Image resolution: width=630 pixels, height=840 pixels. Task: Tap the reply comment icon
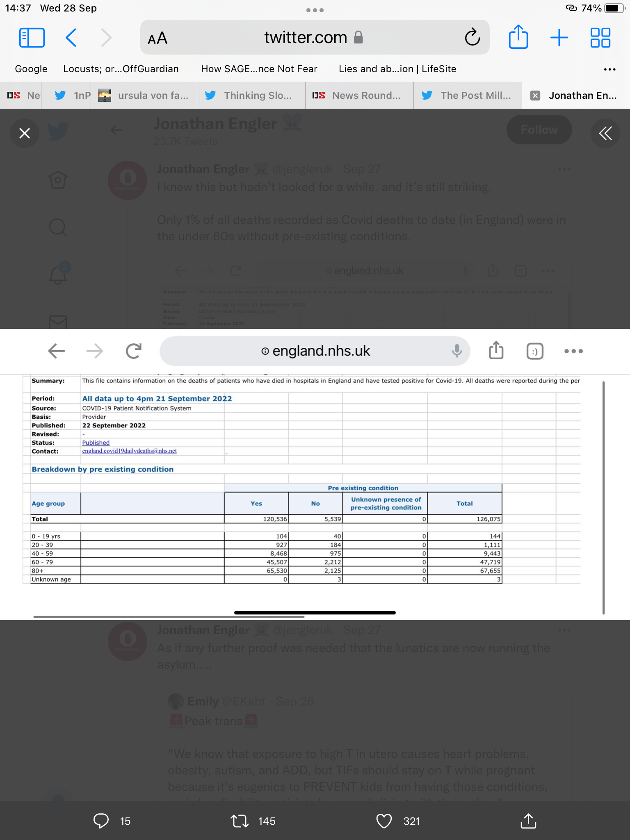click(x=101, y=821)
